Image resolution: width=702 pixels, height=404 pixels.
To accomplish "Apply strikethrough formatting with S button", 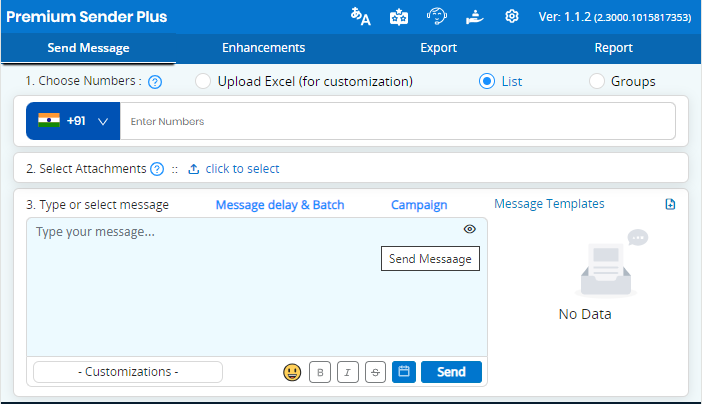I will [x=375, y=372].
